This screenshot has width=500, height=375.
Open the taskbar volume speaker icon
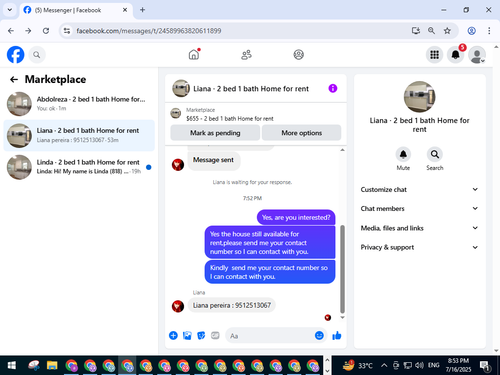point(420,365)
